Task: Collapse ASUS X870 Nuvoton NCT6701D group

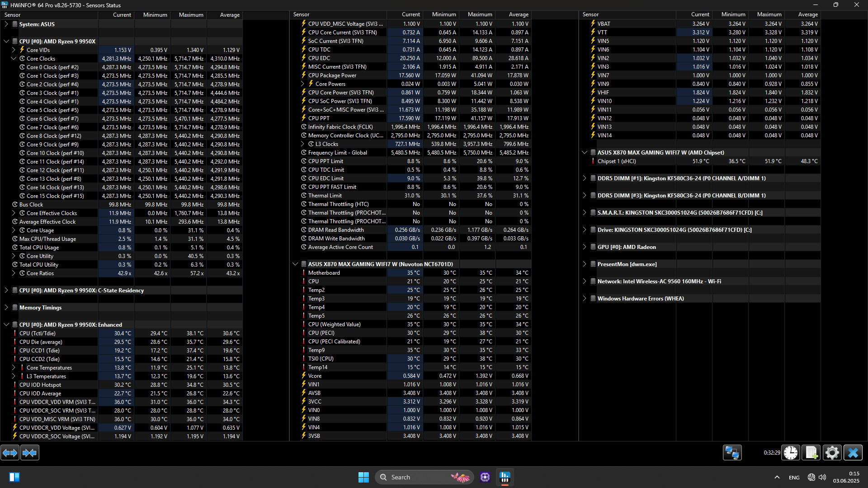Action: 295,264
